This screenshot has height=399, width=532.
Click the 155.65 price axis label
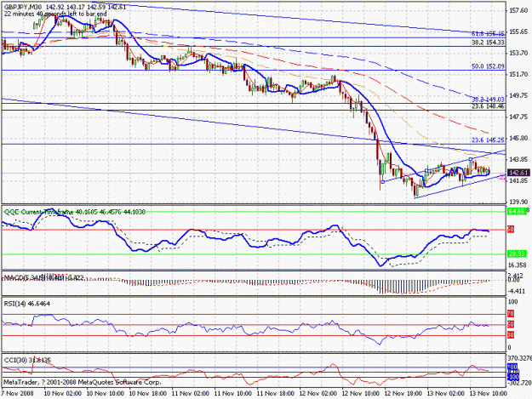[518, 31]
